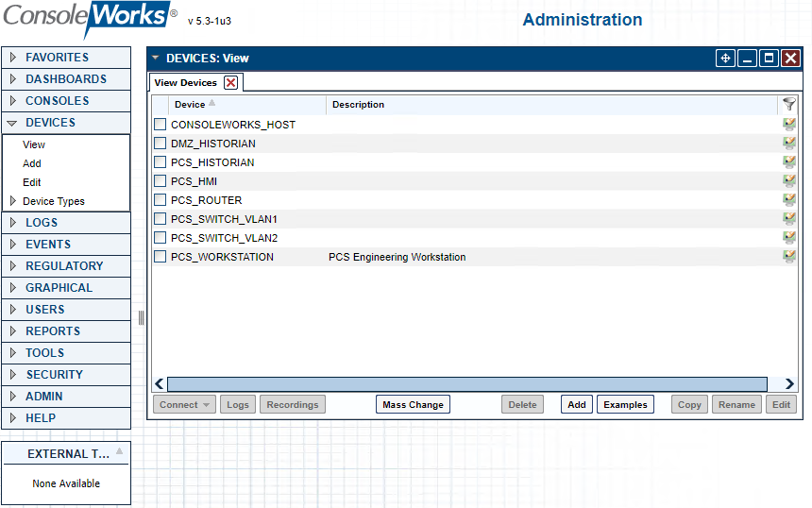This screenshot has width=812, height=508.
Task: Click the Logs button
Action: click(x=238, y=404)
